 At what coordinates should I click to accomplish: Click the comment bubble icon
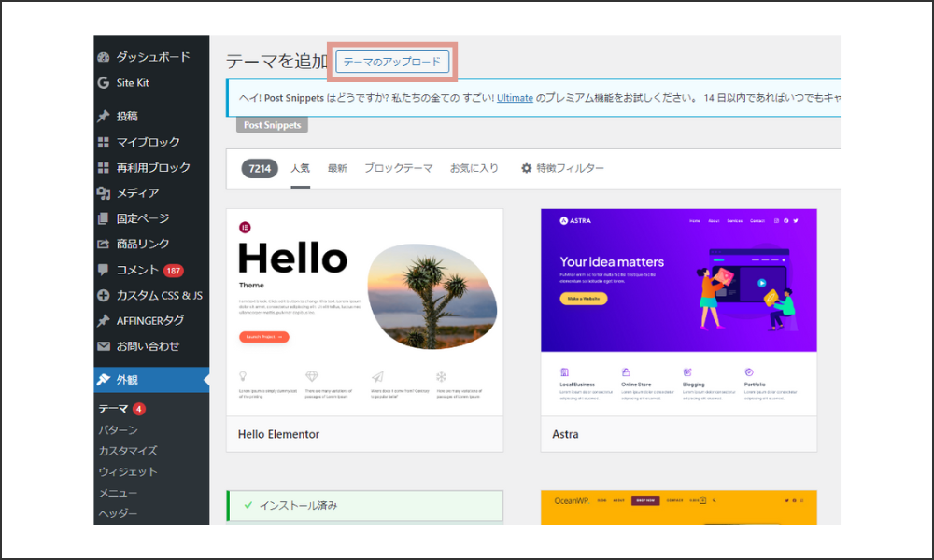point(104,270)
